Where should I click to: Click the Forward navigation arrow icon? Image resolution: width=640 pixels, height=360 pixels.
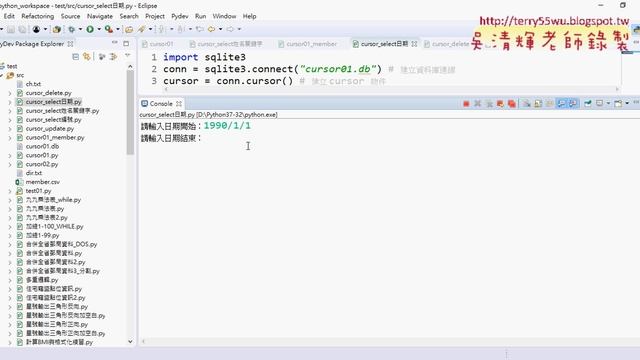pyautogui.click(x=230, y=29)
